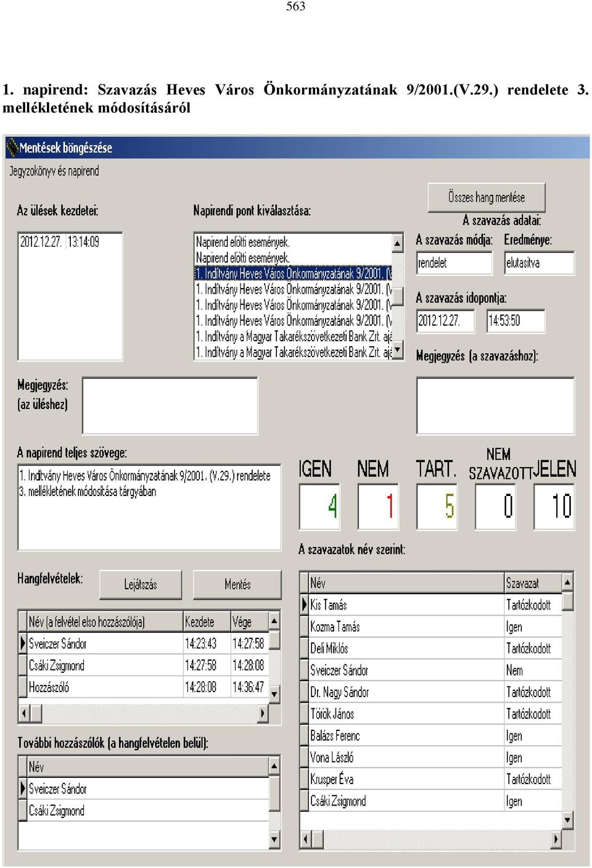Select Dr. Nagy Sándor vote row
592x868 pixels.
(x=435, y=692)
